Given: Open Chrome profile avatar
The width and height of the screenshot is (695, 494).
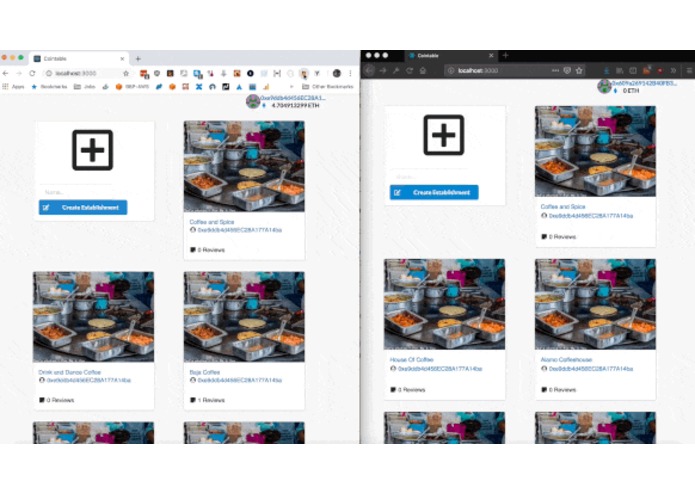Looking at the screenshot, I should [x=337, y=73].
